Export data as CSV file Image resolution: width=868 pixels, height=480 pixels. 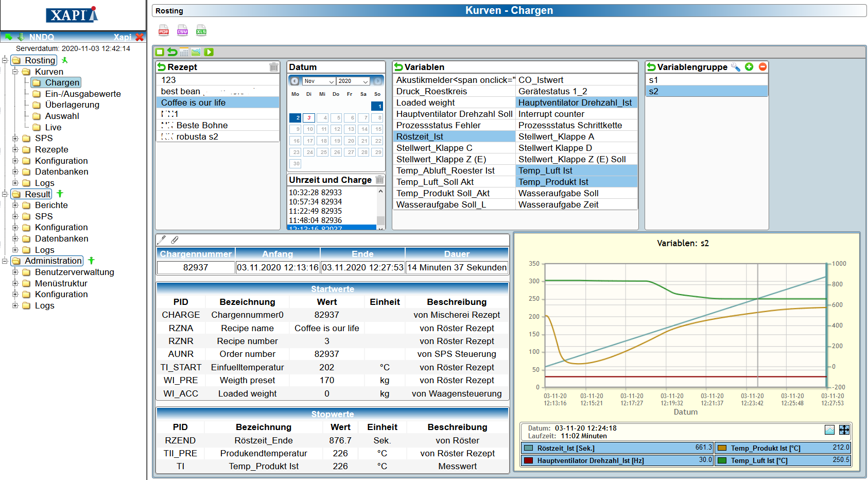click(182, 31)
